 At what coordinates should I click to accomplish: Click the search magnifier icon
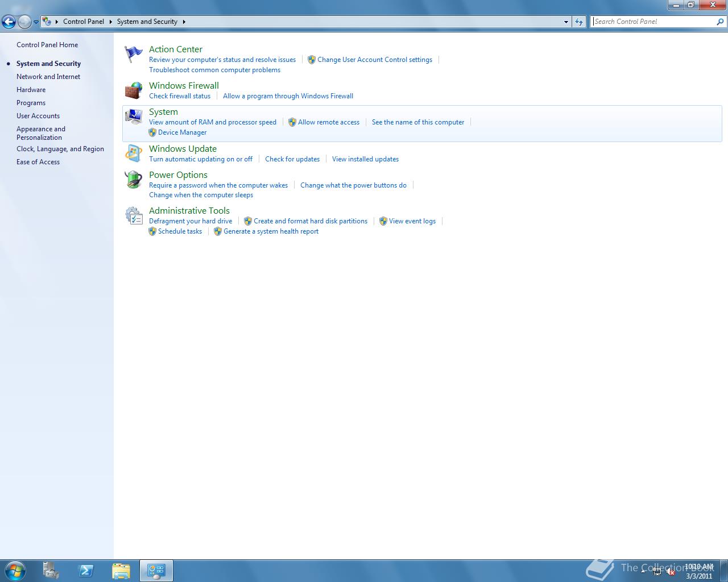[720, 22]
